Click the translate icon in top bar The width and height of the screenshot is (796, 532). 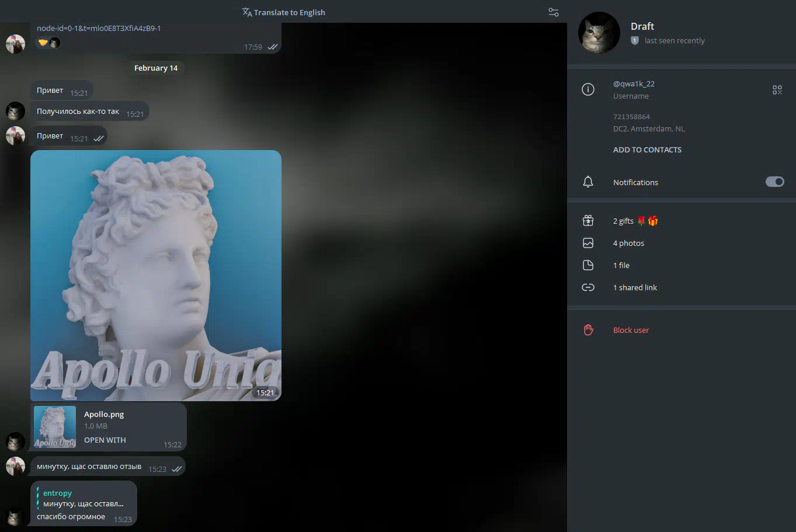tap(247, 12)
